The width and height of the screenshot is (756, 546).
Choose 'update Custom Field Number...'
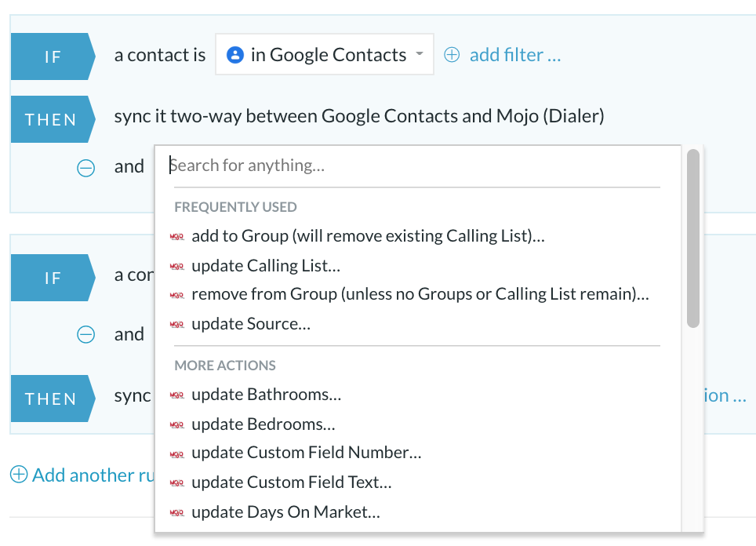coord(306,453)
